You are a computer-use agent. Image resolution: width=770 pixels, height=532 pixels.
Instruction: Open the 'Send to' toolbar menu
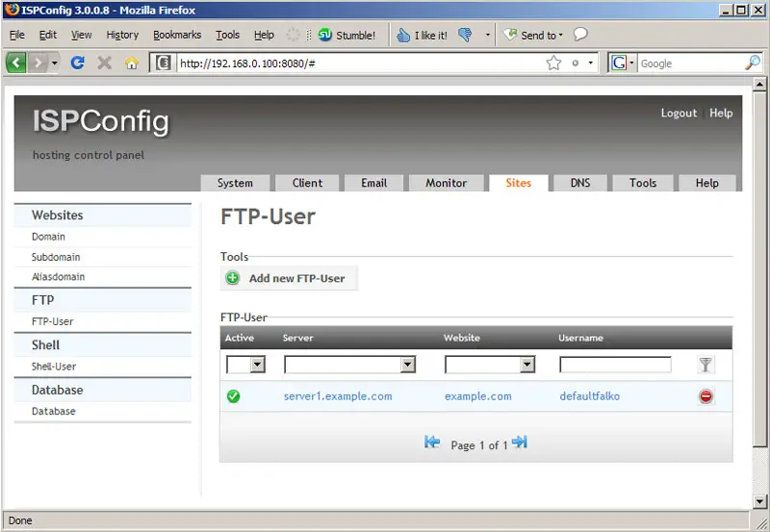click(534, 35)
